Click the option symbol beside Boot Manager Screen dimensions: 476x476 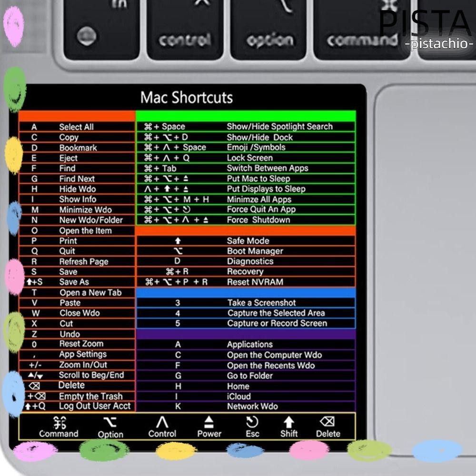(x=178, y=251)
